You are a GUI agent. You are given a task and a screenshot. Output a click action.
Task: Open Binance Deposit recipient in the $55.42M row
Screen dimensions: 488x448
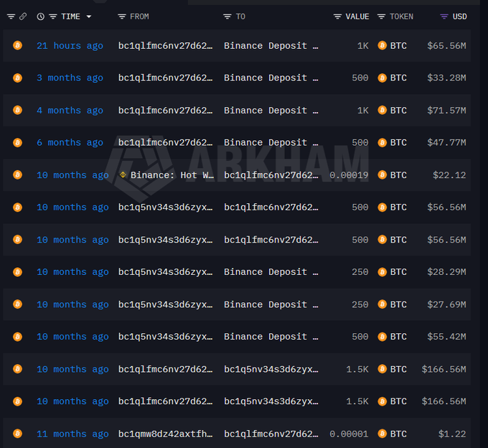(x=271, y=337)
